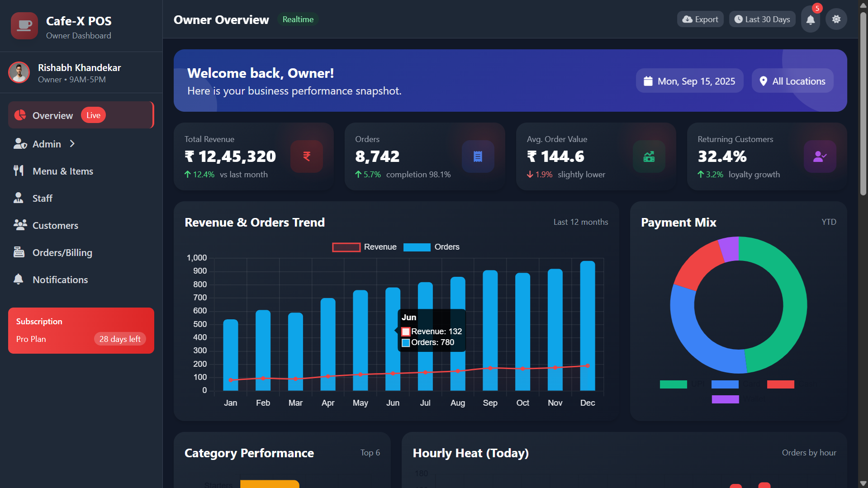Image resolution: width=868 pixels, height=488 pixels.
Task: Open the All Locations selector
Action: coord(792,81)
